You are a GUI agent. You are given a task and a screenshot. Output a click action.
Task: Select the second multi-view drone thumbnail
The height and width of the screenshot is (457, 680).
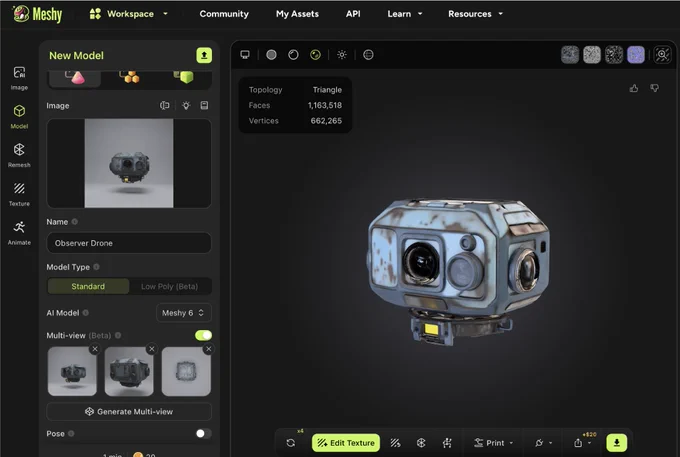coord(129,372)
